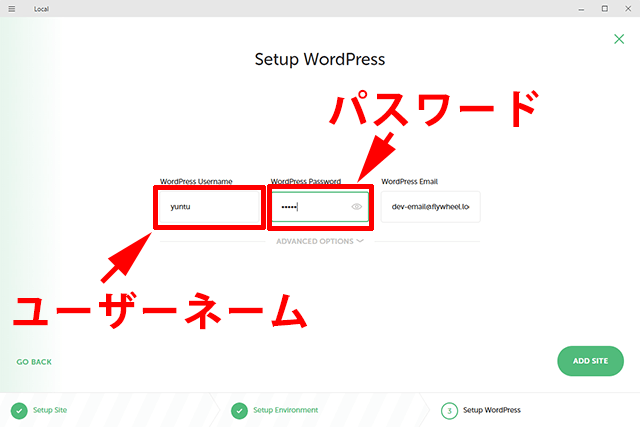The height and width of the screenshot is (427, 640).
Task: Expand Advanced Options section
Action: [x=320, y=241]
